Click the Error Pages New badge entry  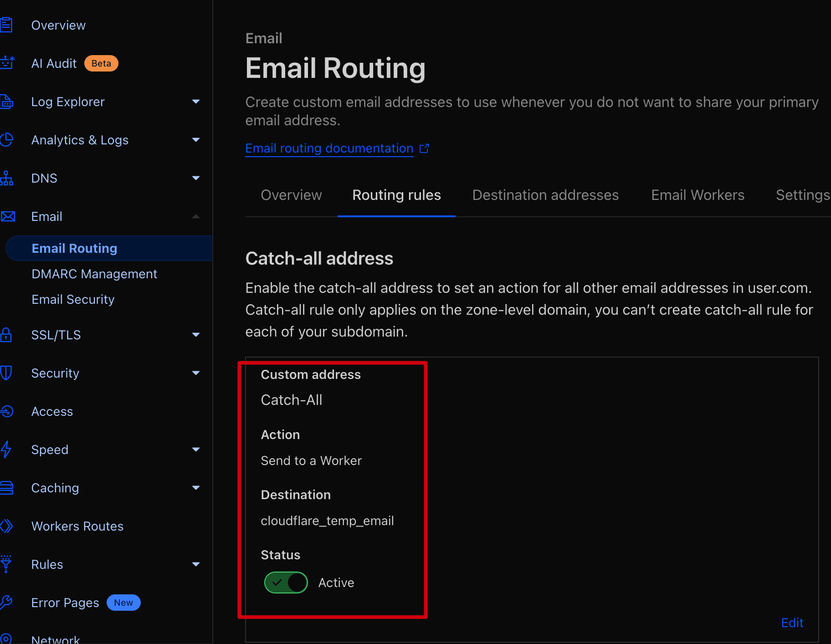click(123, 603)
